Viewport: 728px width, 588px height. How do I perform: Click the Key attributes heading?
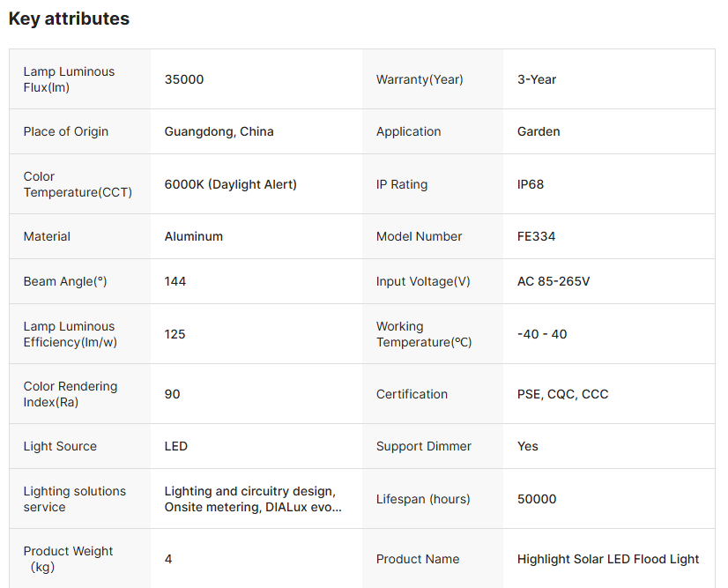(69, 19)
